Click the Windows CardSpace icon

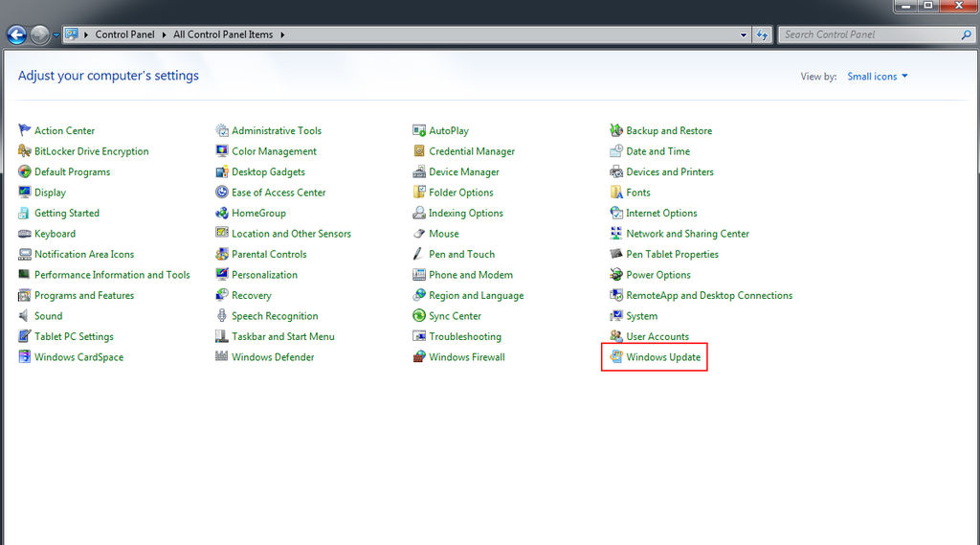[x=24, y=356]
